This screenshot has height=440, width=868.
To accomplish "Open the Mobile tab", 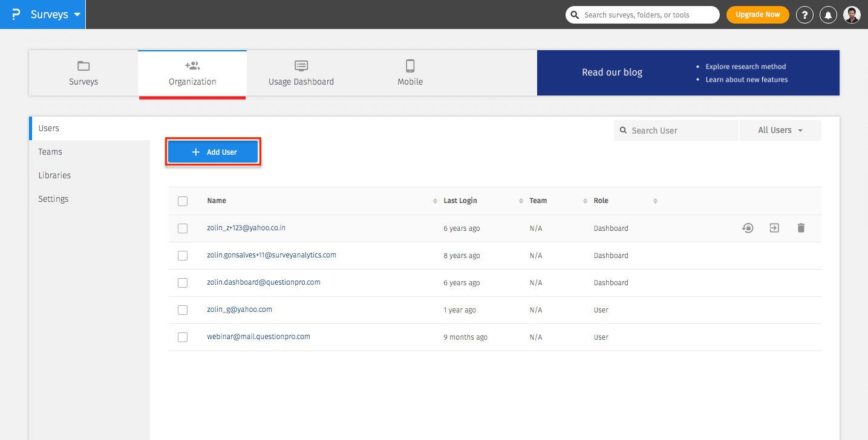I will coord(410,73).
